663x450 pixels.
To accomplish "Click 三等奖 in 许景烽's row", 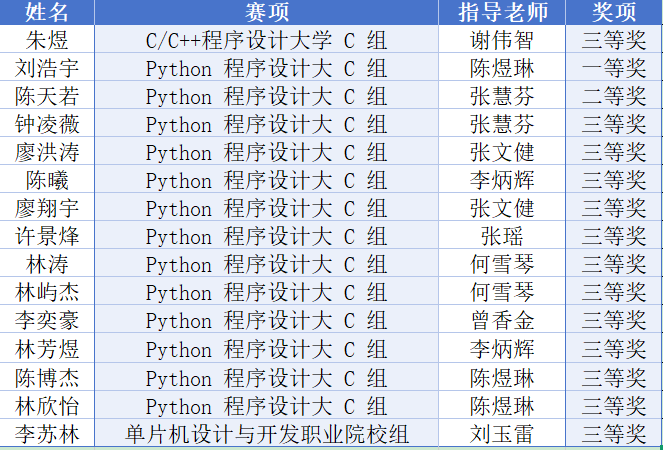I will pyautogui.click(x=614, y=235).
